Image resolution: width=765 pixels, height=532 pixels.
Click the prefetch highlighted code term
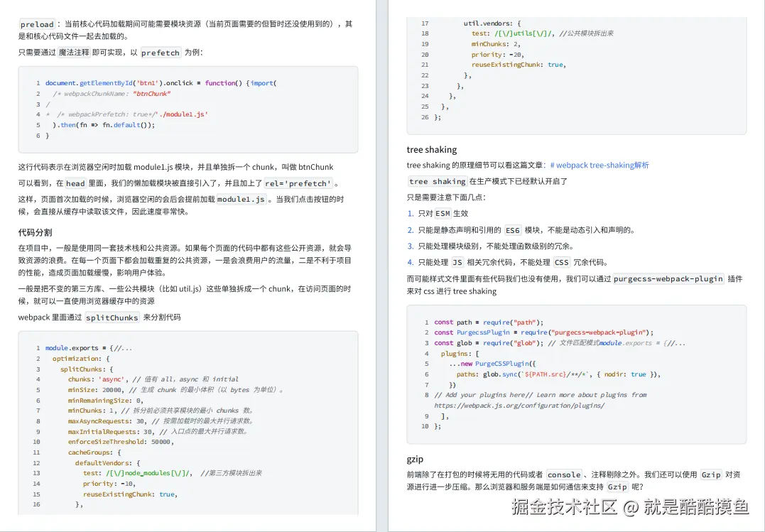point(162,52)
